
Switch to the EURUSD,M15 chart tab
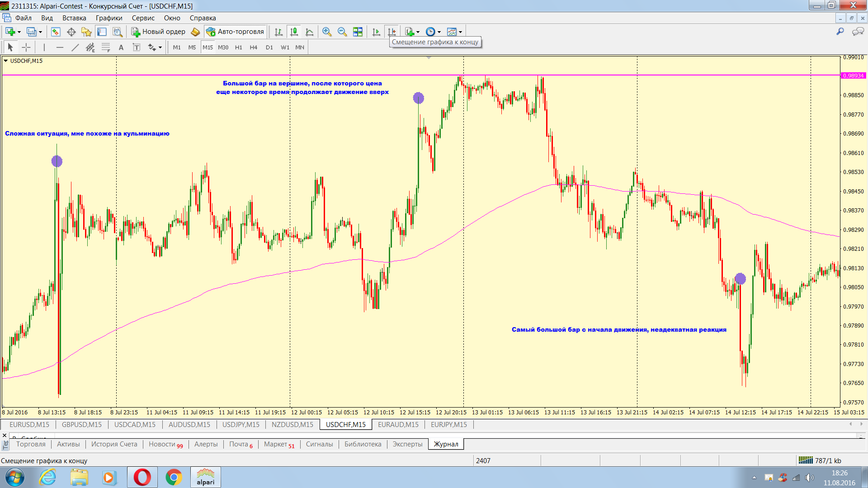29,424
